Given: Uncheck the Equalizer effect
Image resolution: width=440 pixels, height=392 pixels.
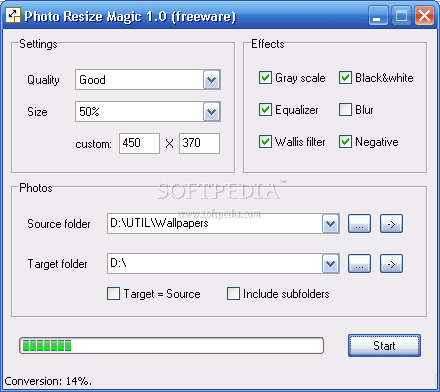Looking at the screenshot, I should [x=265, y=110].
